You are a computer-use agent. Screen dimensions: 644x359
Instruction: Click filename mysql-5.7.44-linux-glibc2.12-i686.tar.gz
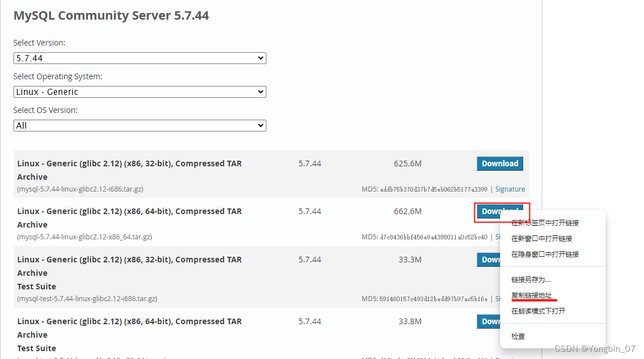point(80,189)
